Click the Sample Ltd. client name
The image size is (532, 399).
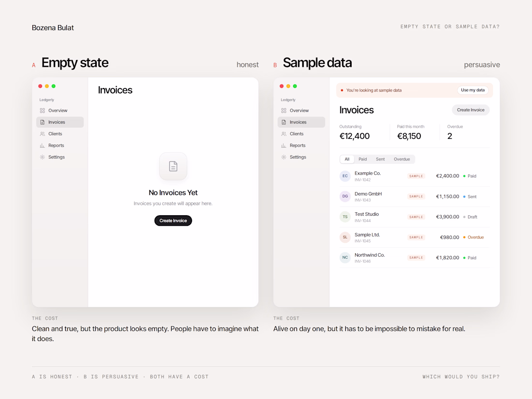367,235
